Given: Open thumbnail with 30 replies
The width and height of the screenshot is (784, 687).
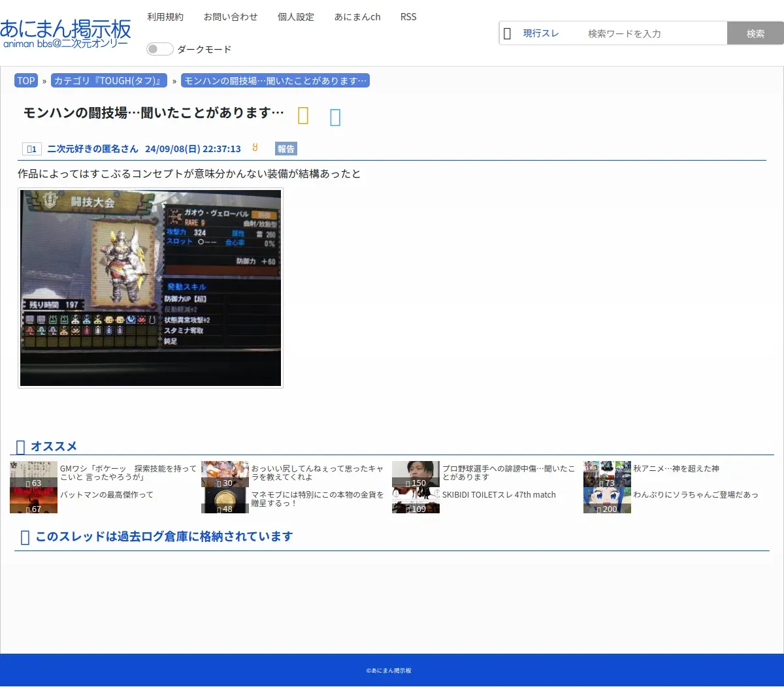Looking at the screenshot, I should pyautogui.click(x=225, y=474).
